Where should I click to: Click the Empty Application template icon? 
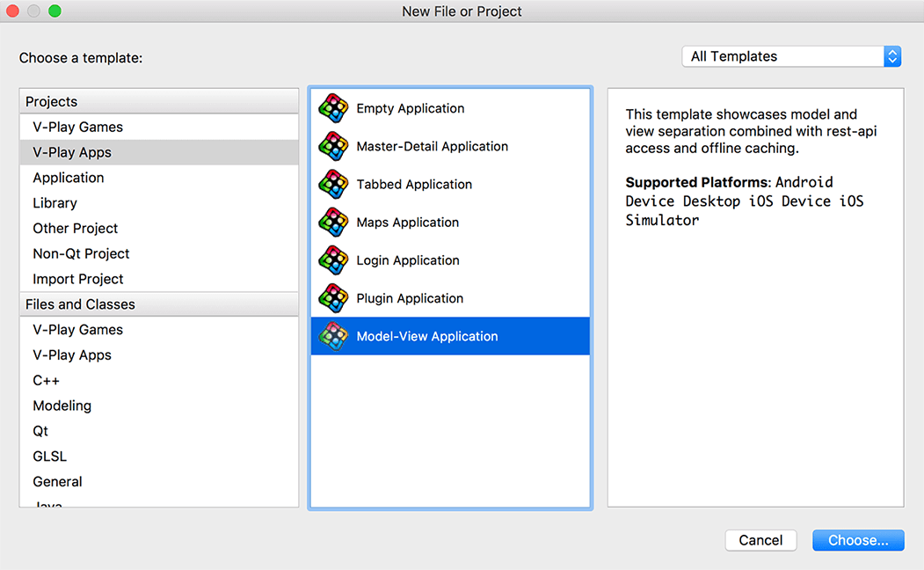coord(333,108)
